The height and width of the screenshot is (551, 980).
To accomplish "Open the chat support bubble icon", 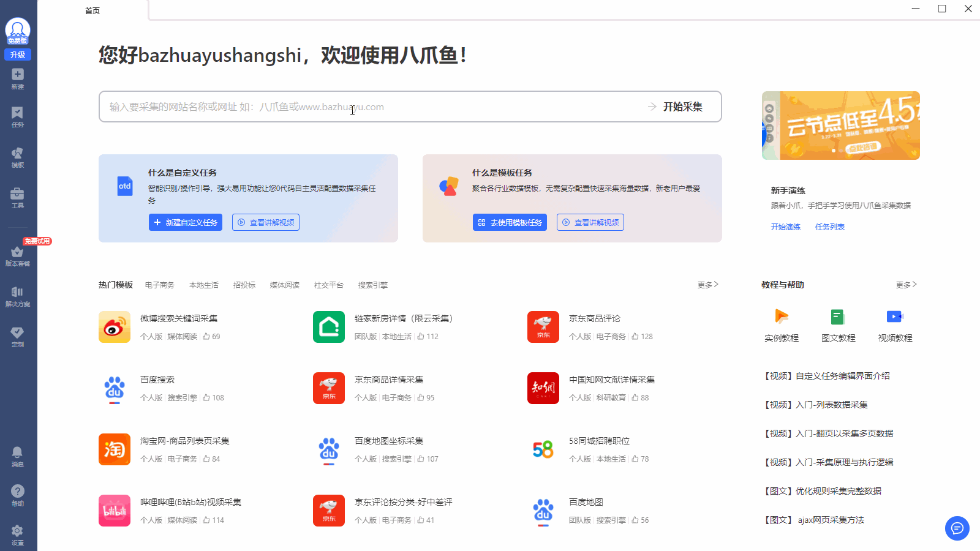I will (957, 528).
